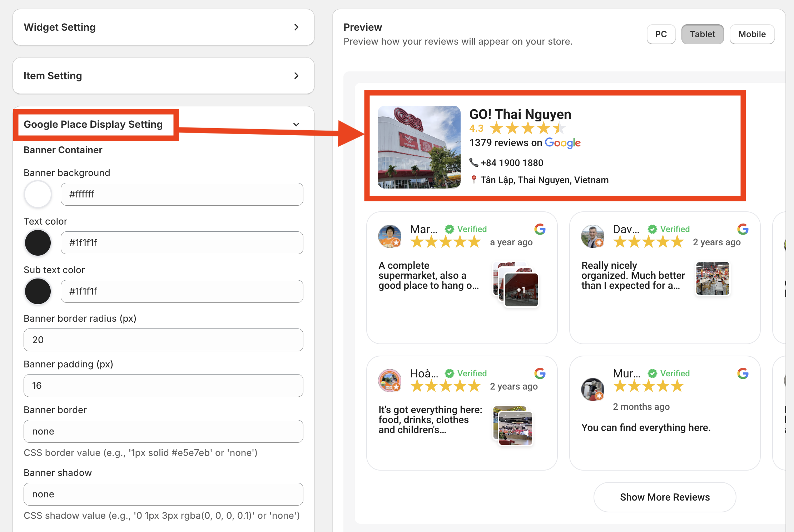Click Google G icon on Dav... review
Viewport: 794px width, 532px height.
(x=743, y=229)
